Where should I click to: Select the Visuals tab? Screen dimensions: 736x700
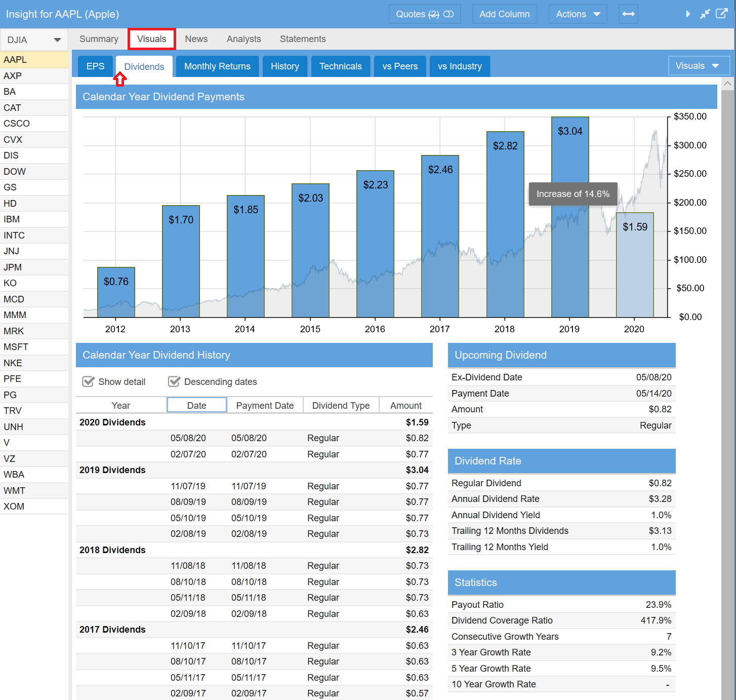[x=151, y=39]
